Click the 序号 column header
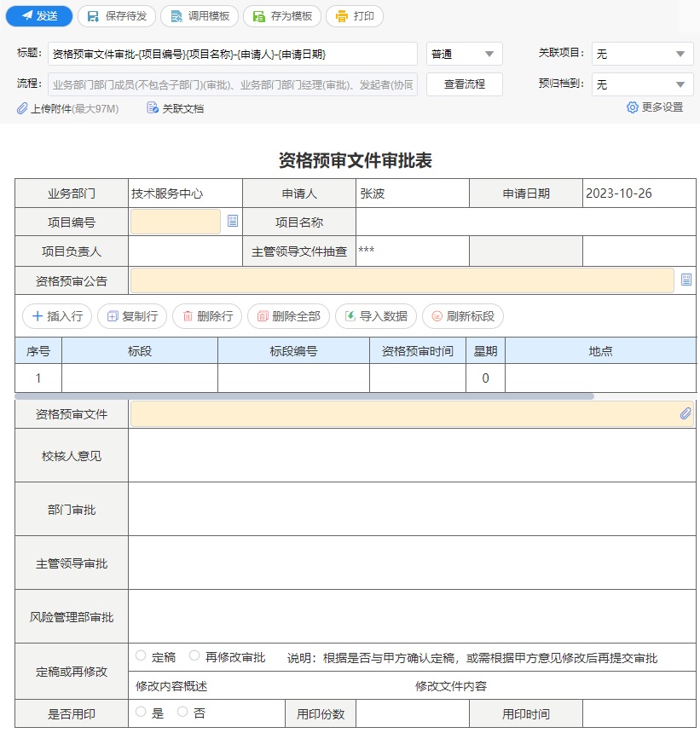The height and width of the screenshot is (733, 700). tap(38, 351)
